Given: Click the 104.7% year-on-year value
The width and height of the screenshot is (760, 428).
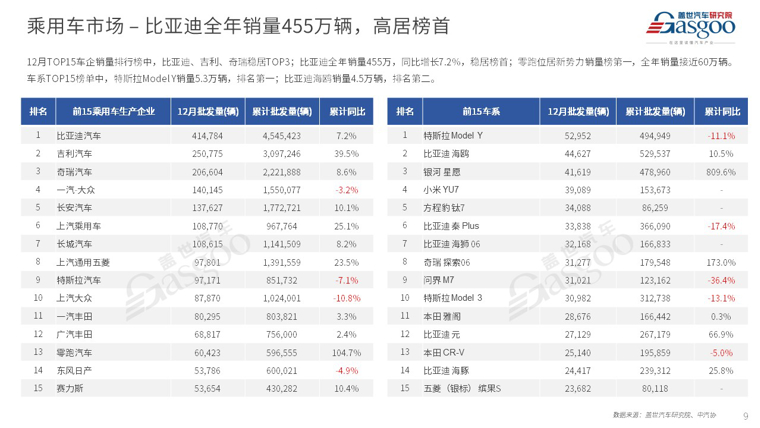Looking at the screenshot, I should [x=344, y=353].
